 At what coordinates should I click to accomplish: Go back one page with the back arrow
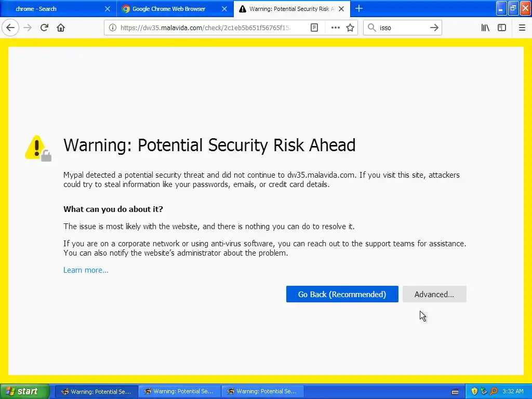tap(10, 28)
